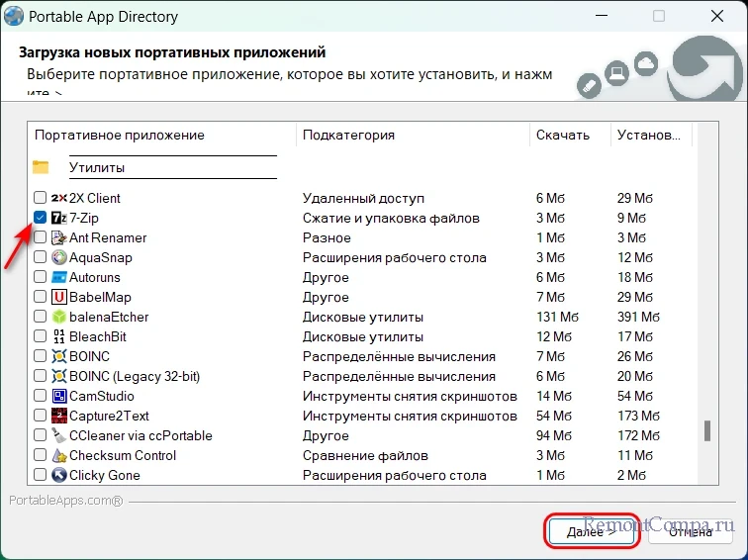Enable the 2X Client checkbox
The height and width of the screenshot is (560, 748).
40,198
